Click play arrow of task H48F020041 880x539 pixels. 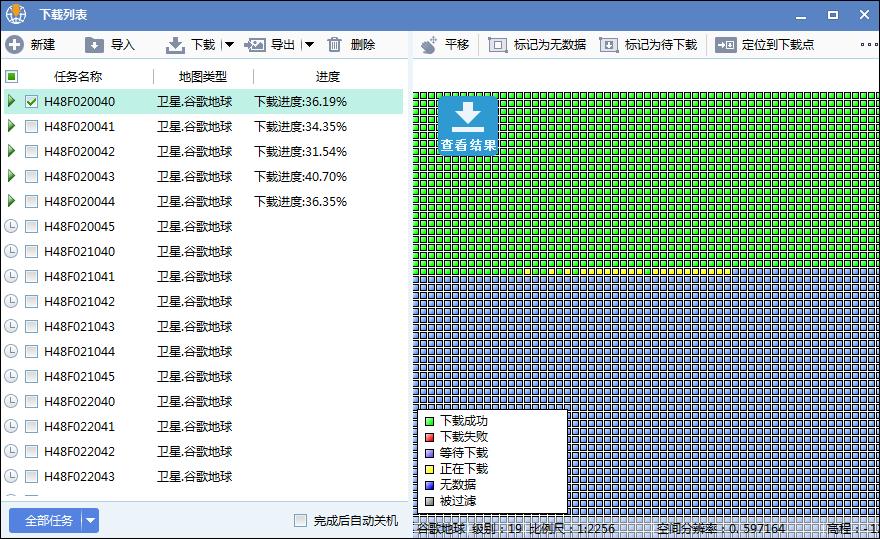tap(11, 126)
